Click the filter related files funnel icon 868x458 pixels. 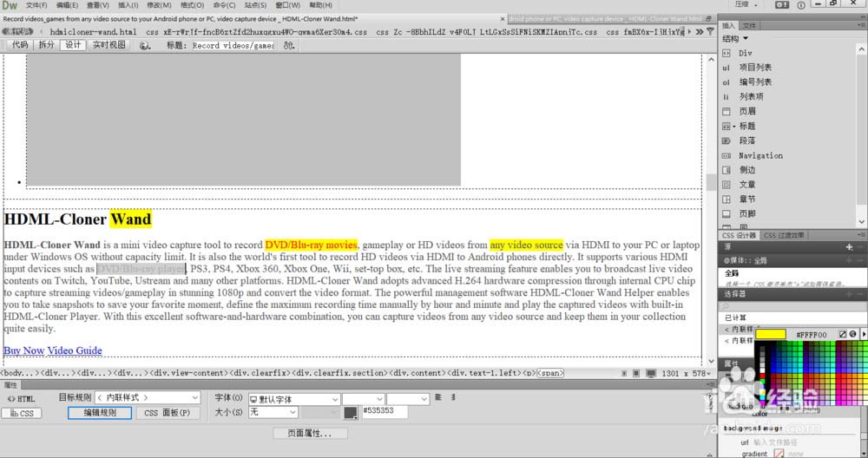710,32
